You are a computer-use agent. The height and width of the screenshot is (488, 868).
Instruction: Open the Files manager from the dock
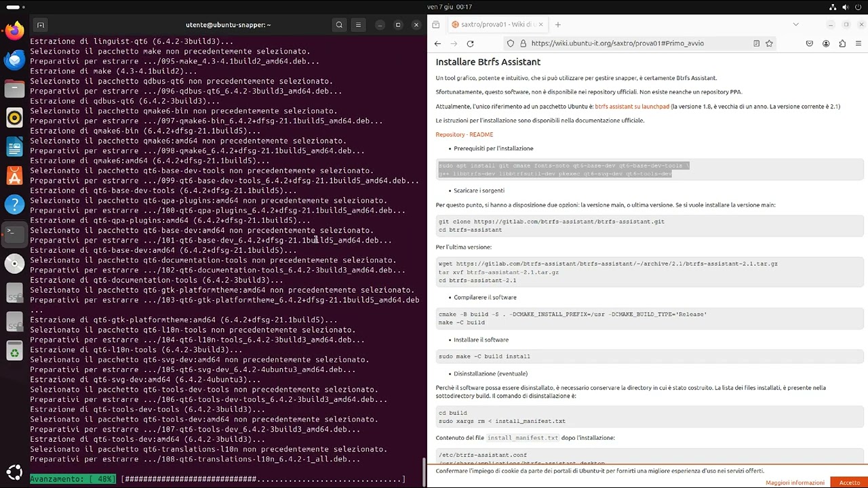[14, 89]
